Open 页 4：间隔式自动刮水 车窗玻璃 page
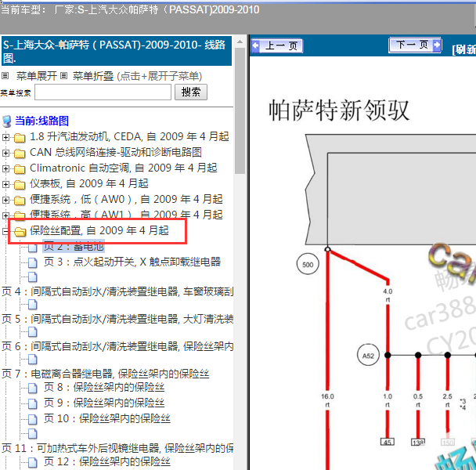 click(x=117, y=291)
